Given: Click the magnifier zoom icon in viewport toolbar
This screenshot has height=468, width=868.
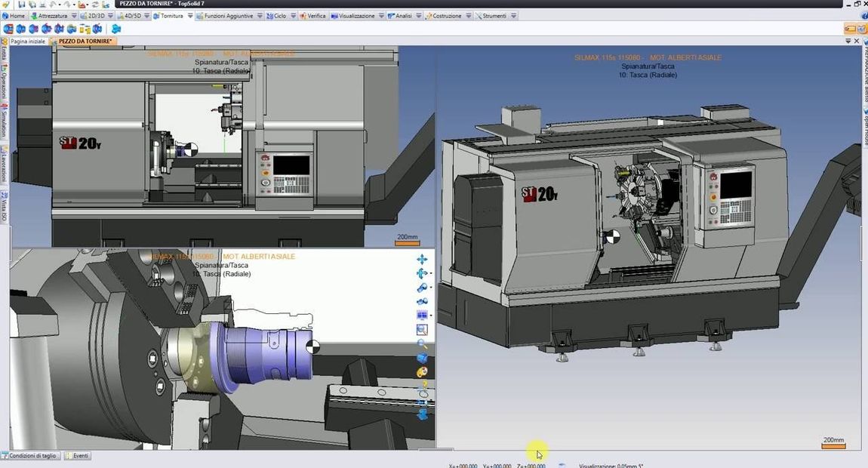Looking at the screenshot, I should click(422, 344).
